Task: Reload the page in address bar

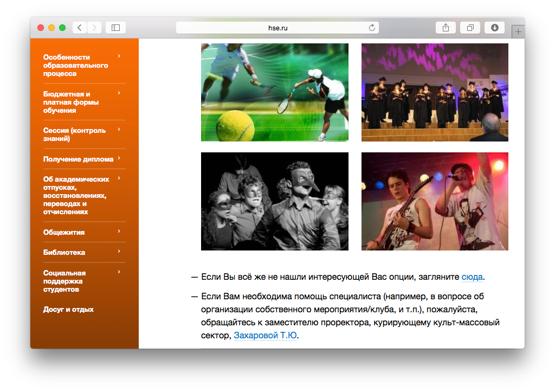Action: [x=372, y=28]
